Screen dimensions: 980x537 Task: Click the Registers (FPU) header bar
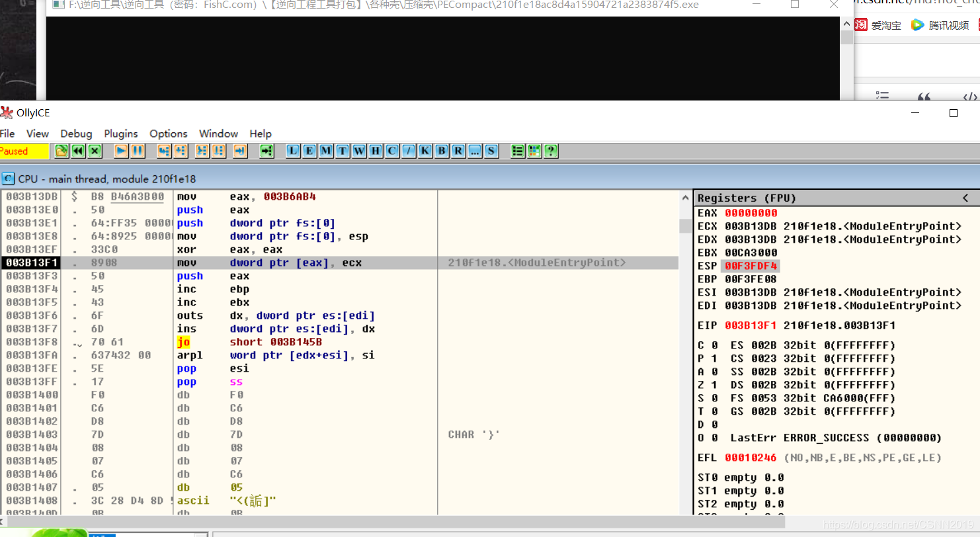pyautogui.click(x=837, y=198)
